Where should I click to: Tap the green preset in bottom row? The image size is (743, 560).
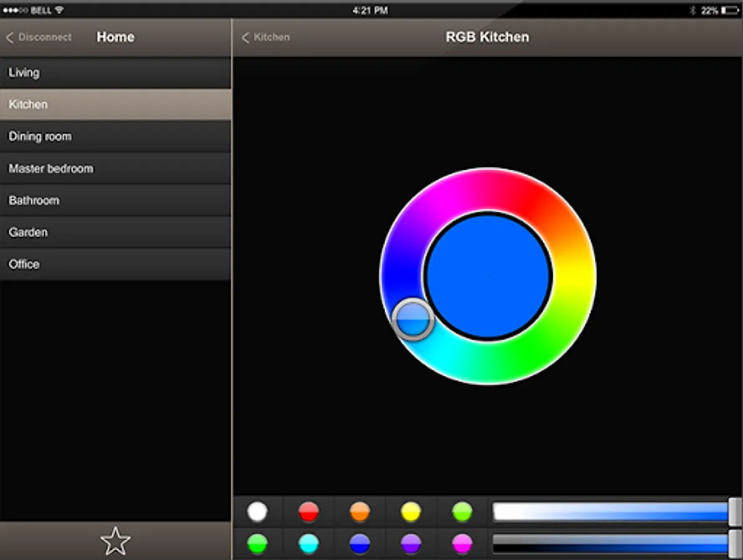[257, 544]
